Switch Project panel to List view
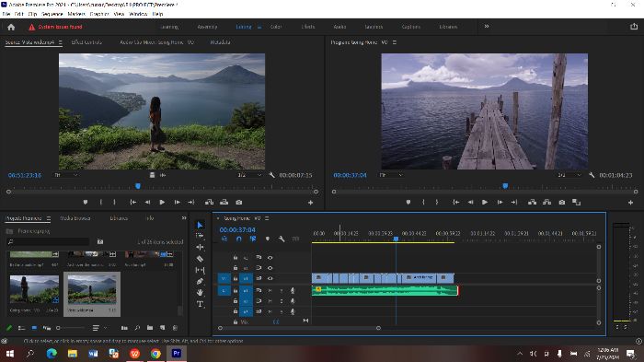The image size is (644, 362). 21,328
